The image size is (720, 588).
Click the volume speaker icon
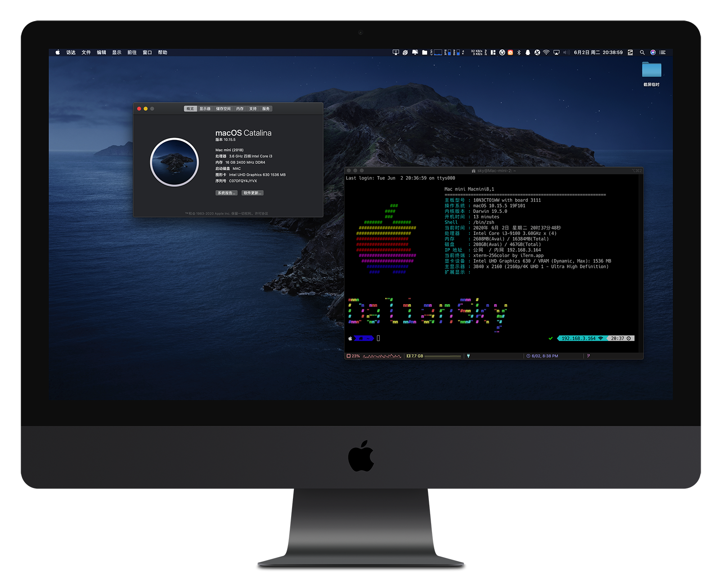point(566,53)
